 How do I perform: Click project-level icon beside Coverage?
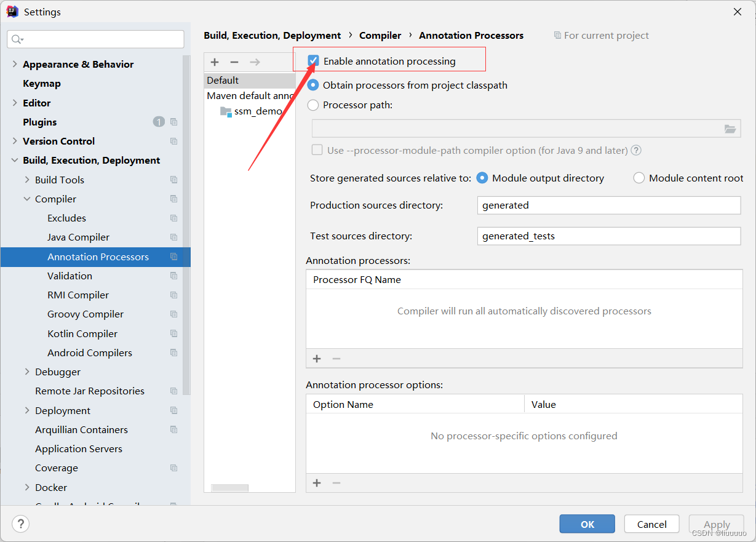point(174,468)
